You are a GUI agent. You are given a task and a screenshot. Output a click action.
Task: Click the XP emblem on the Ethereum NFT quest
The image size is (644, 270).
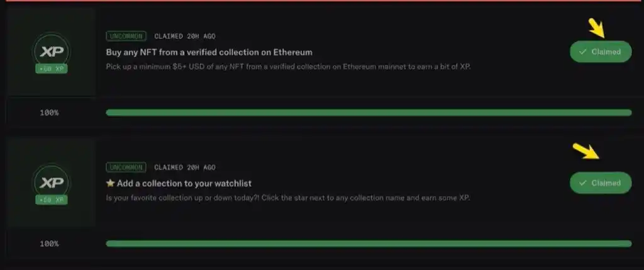click(51, 52)
